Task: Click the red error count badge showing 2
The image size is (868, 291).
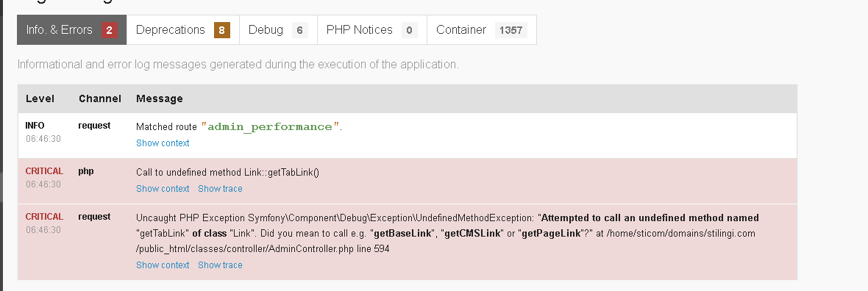Action: coord(109,30)
